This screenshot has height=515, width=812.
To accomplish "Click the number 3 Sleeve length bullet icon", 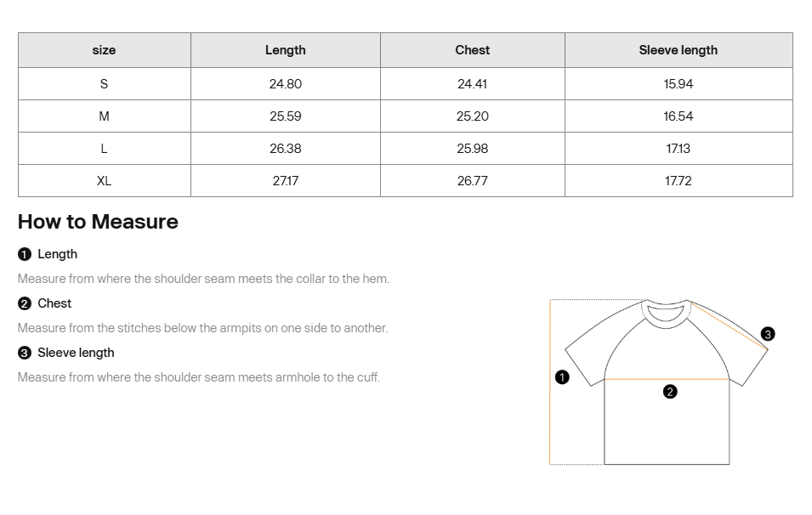I will click(x=25, y=353).
